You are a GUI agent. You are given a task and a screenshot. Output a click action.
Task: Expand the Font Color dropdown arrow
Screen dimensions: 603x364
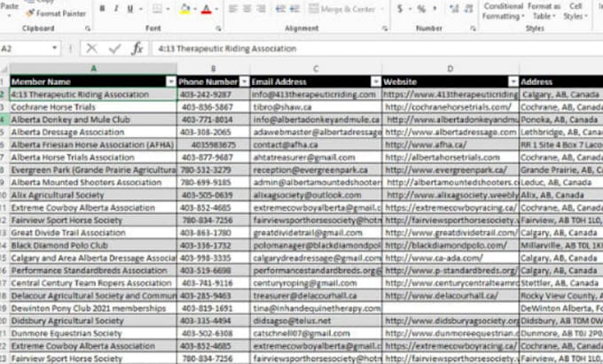click(x=216, y=9)
